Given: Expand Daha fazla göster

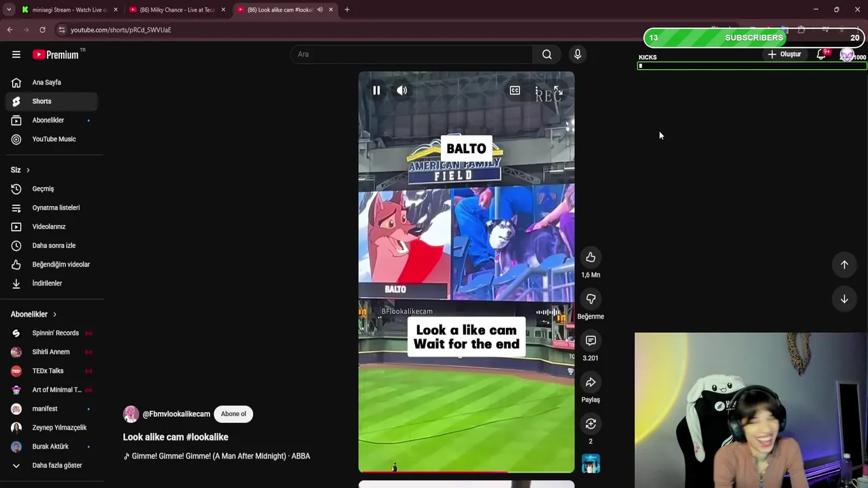Looking at the screenshot, I should (x=52, y=466).
